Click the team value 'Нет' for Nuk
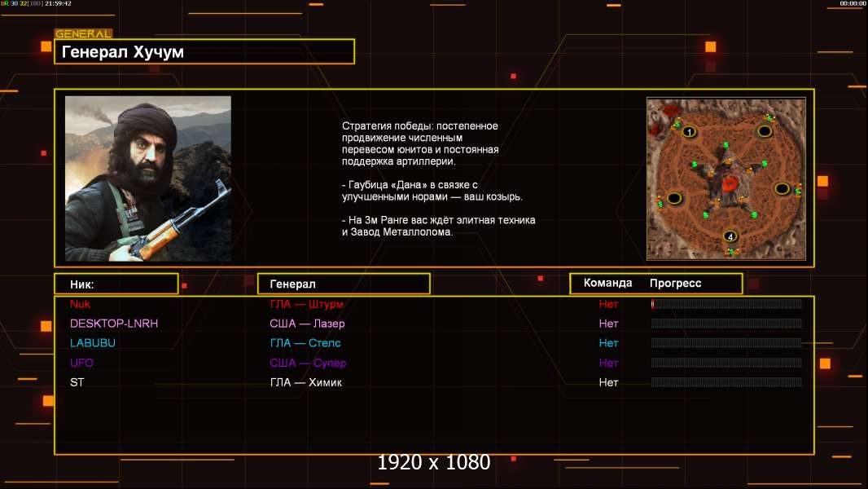Image resolution: width=868 pixels, height=489 pixels. click(608, 304)
